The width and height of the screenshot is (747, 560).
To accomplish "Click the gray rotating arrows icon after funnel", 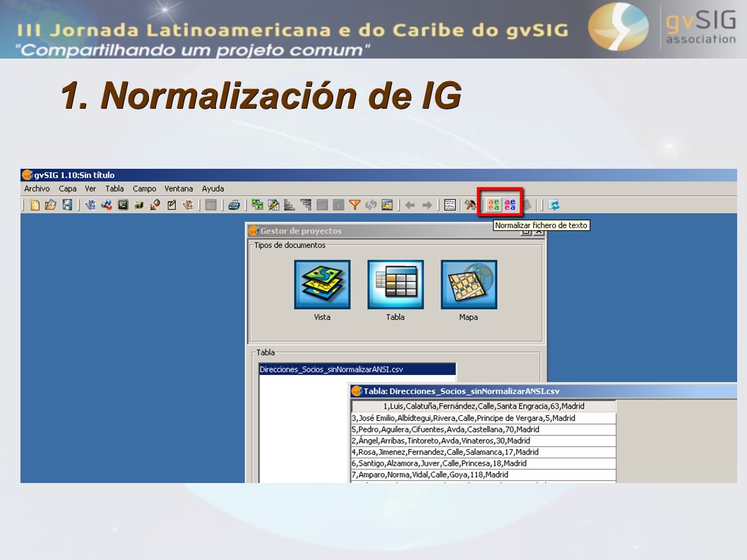I will pos(371,205).
